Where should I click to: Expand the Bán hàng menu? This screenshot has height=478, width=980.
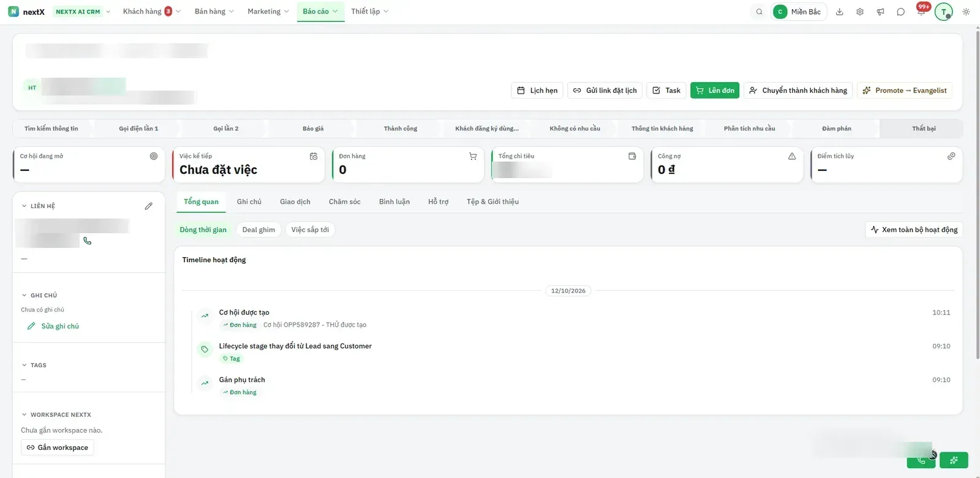tap(214, 12)
